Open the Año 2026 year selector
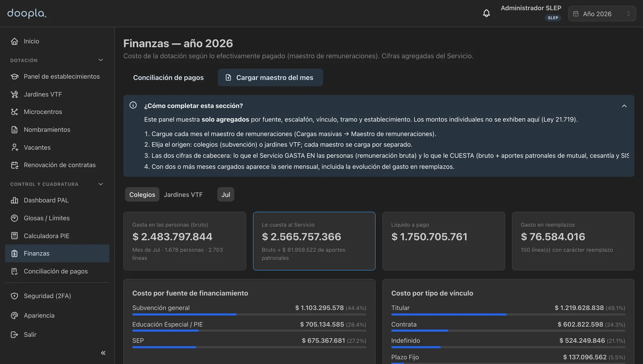Image resolution: width=643 pixels, height=364 pixels. click(602, 14)
